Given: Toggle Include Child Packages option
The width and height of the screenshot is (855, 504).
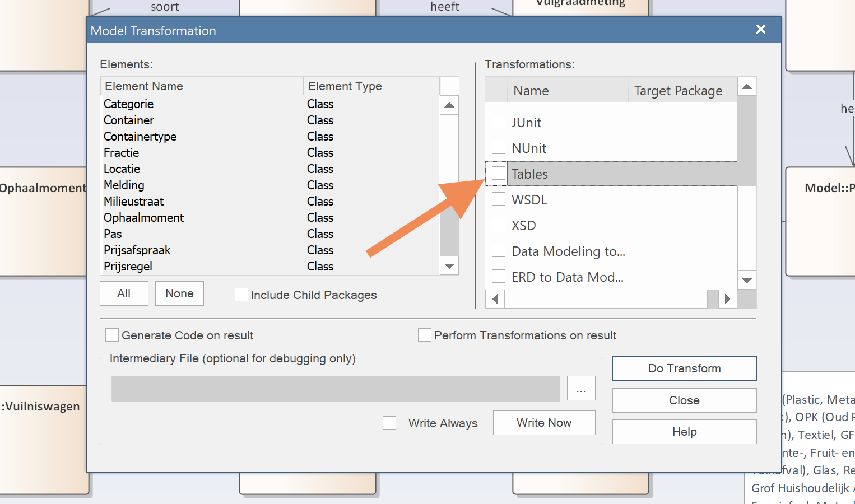Looking at the screenshot, I should pos(241,295).
